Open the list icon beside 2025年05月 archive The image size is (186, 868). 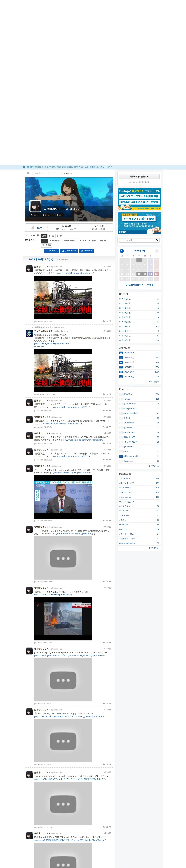tap(121, 353)
